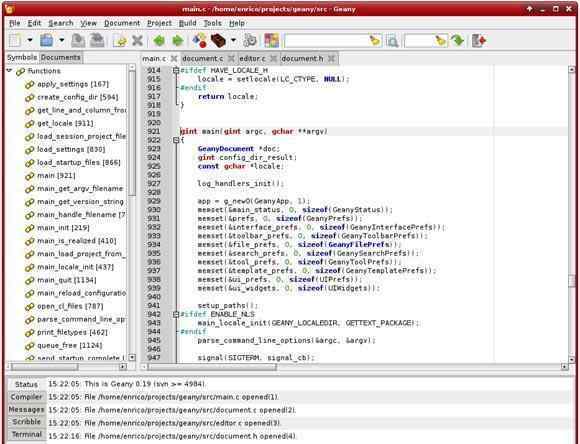Open the color chooser toolbar icon

(x=272, y=40)
